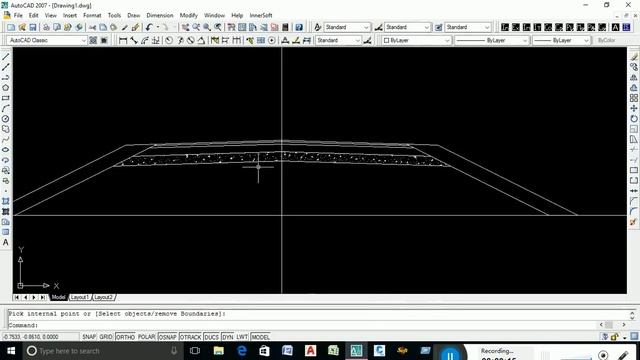Toggle OSNAP in status bar
640x360 pixels.
coord(167,337)
